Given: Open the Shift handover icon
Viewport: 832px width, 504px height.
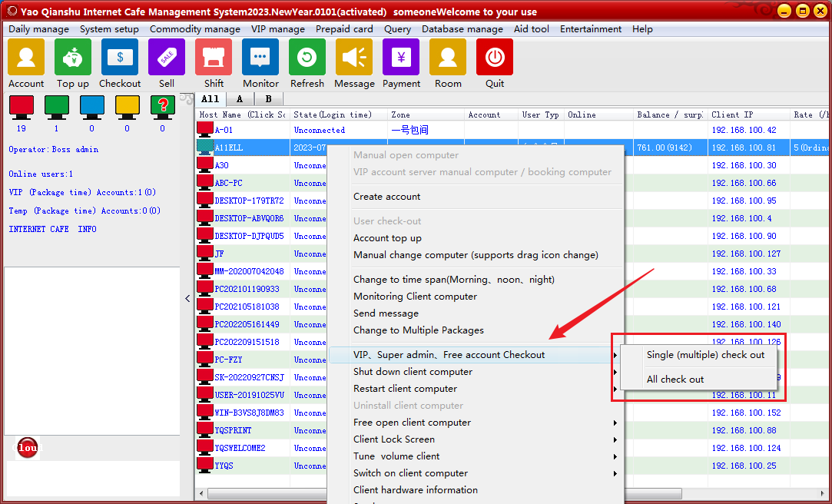Looking at the screenshot, I should click(x=214, y=58).
